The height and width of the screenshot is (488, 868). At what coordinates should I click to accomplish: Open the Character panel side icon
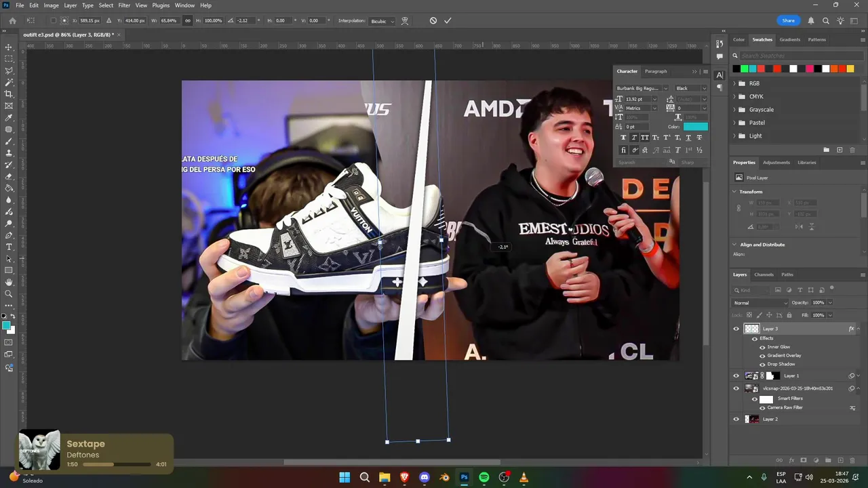coord(719,75)
